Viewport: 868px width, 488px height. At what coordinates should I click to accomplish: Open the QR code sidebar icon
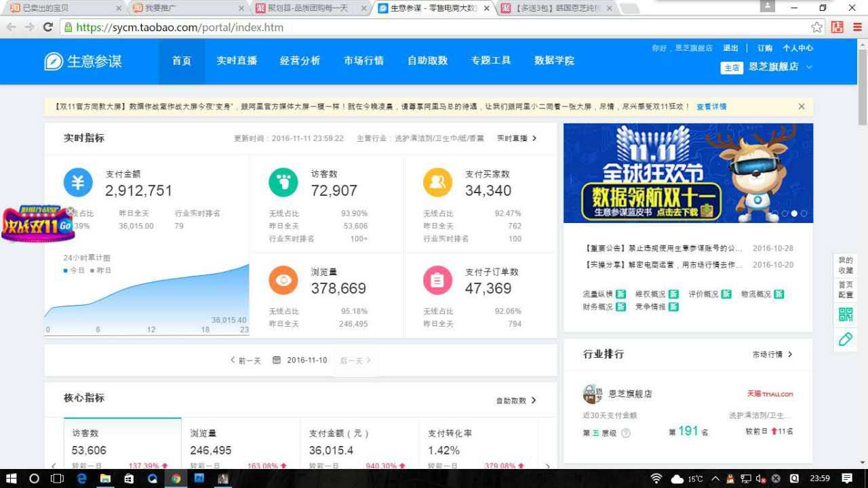846,314
